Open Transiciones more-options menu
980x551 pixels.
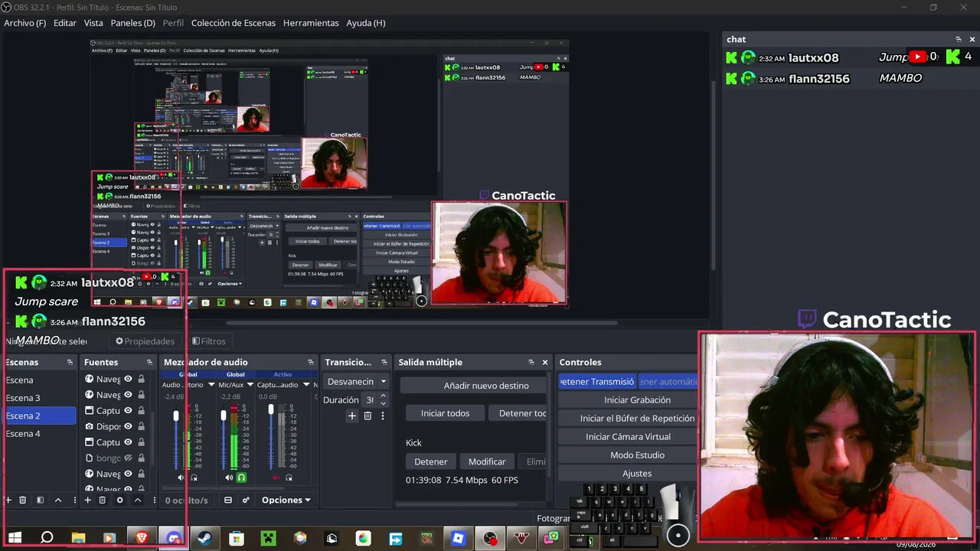click(x=383, y=416)
